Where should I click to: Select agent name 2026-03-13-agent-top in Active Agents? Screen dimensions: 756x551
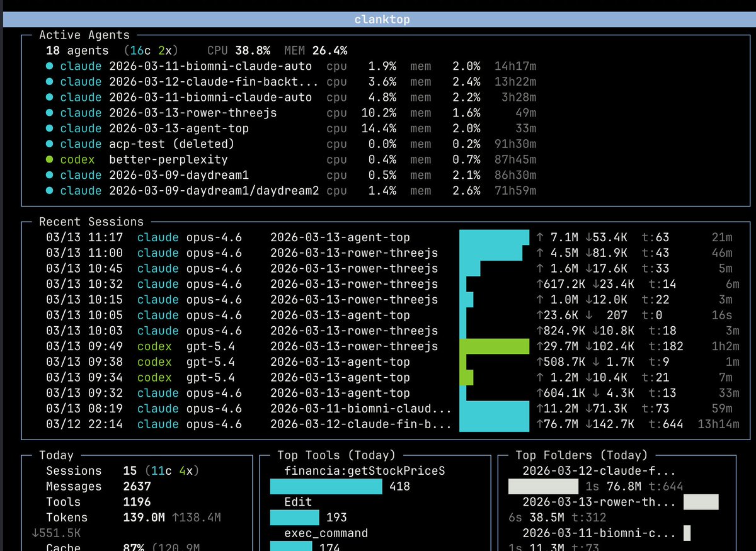click(179, 128)
